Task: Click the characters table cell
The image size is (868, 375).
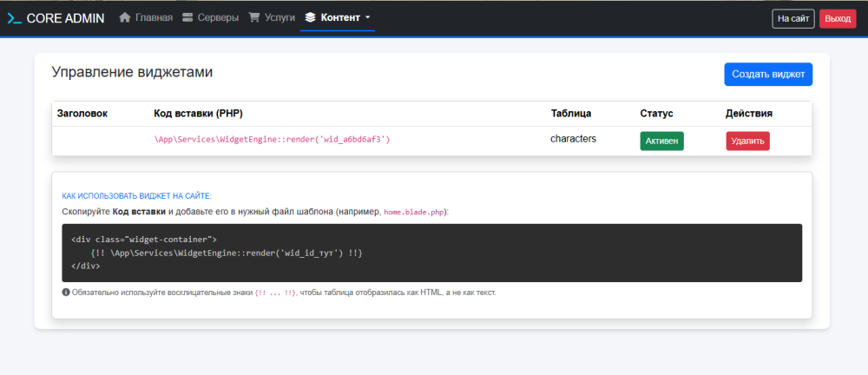Action: pos(573,139)
